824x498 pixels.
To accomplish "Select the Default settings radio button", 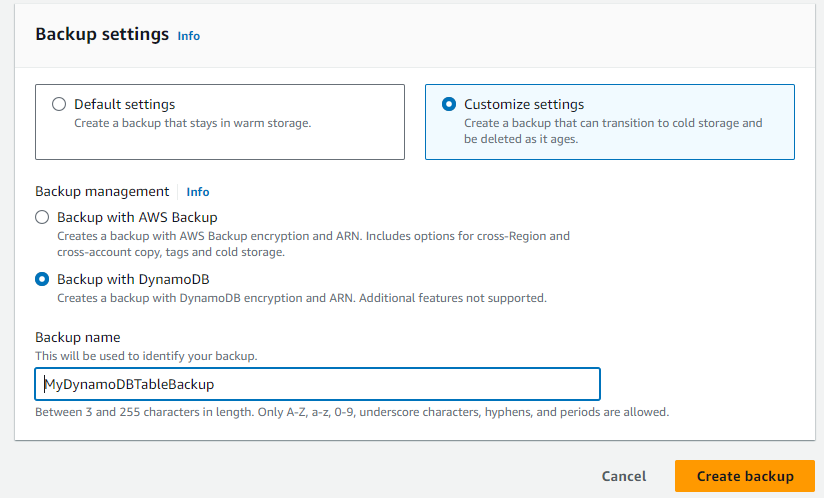I will [x=59, y=104].
